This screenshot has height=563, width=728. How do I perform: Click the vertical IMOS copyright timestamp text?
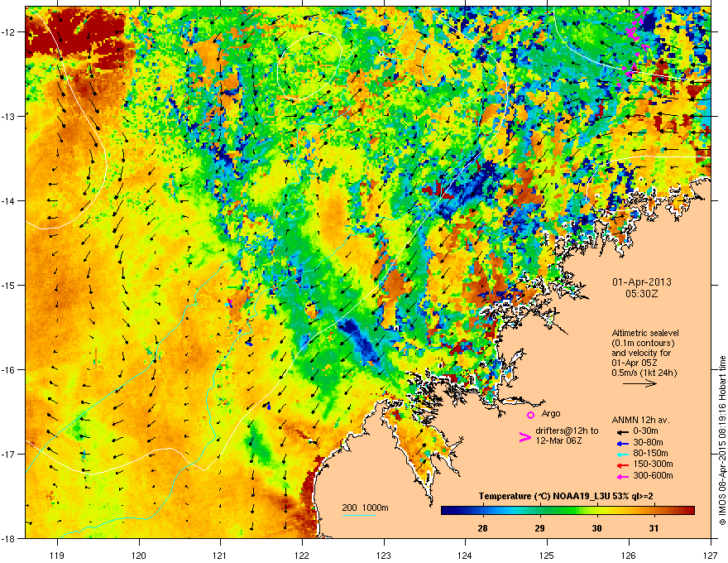[722, 440]
